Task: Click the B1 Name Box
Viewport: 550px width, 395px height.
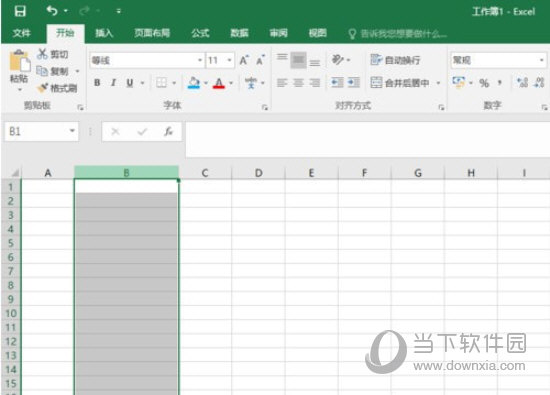Action: pos(41,132)
